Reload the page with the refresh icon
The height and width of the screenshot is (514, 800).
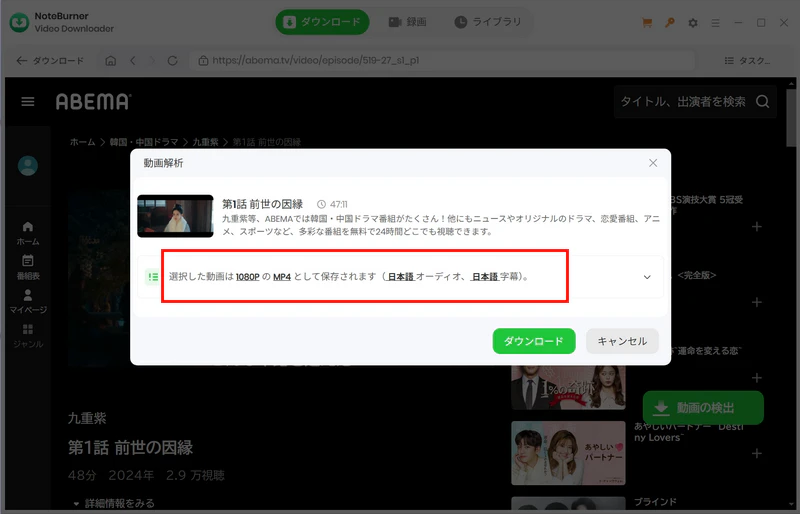pos(172,61)
